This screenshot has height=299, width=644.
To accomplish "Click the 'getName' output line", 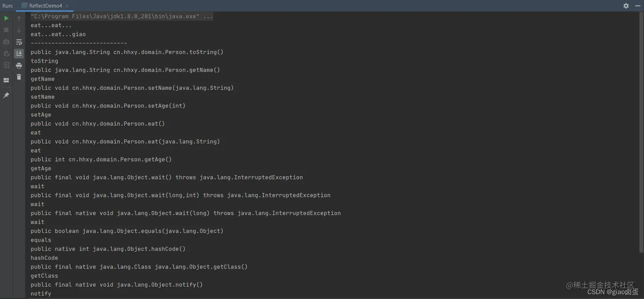I will [43, 79].
